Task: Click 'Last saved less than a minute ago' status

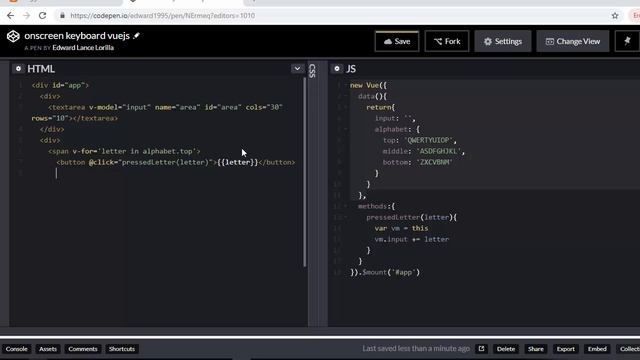Action: click(x=416, y=349)
